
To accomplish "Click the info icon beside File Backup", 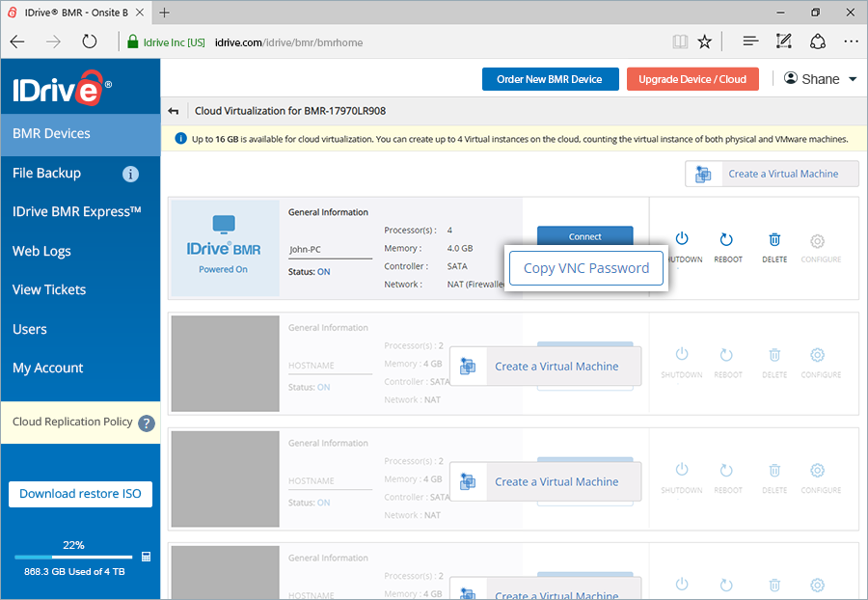I will click(x=130, y=174).
